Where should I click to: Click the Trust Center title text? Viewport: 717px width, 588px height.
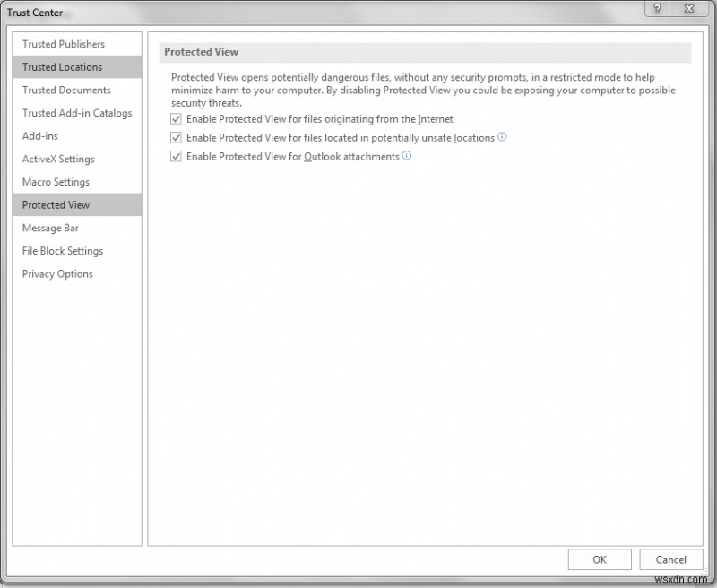click(x=35, y=13)
